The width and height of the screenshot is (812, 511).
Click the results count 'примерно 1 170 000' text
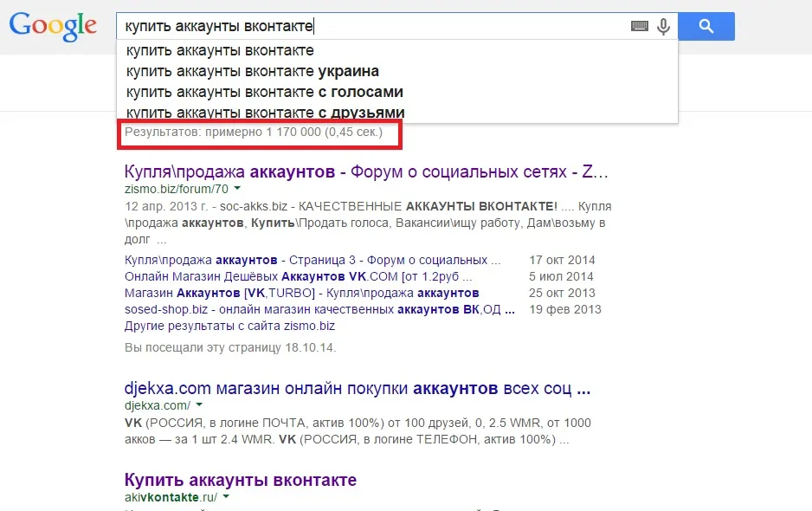click(263, 132)
